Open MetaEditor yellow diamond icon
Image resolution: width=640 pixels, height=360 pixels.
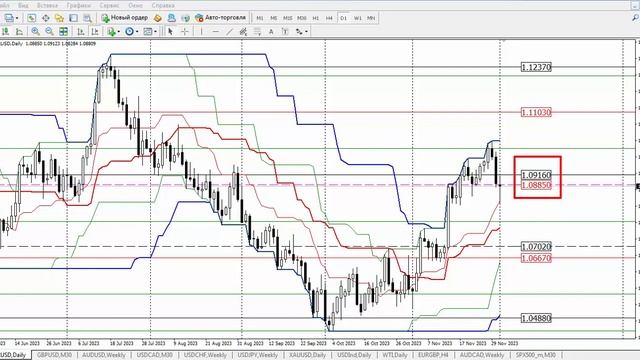(158, 18)
